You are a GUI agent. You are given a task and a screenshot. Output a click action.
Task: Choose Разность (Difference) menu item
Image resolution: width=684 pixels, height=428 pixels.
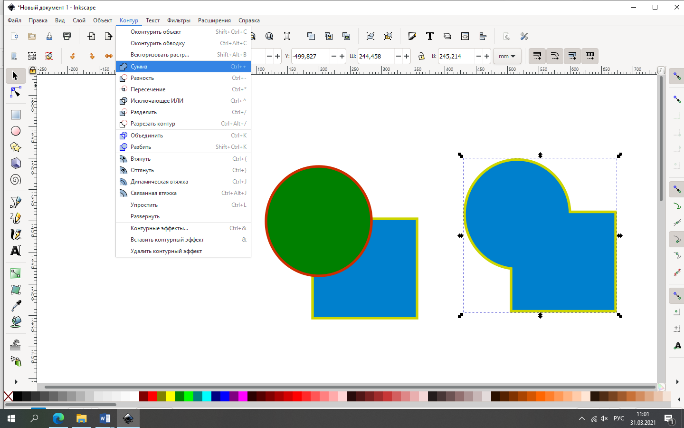pyautogui.click(x=183, y=78)
